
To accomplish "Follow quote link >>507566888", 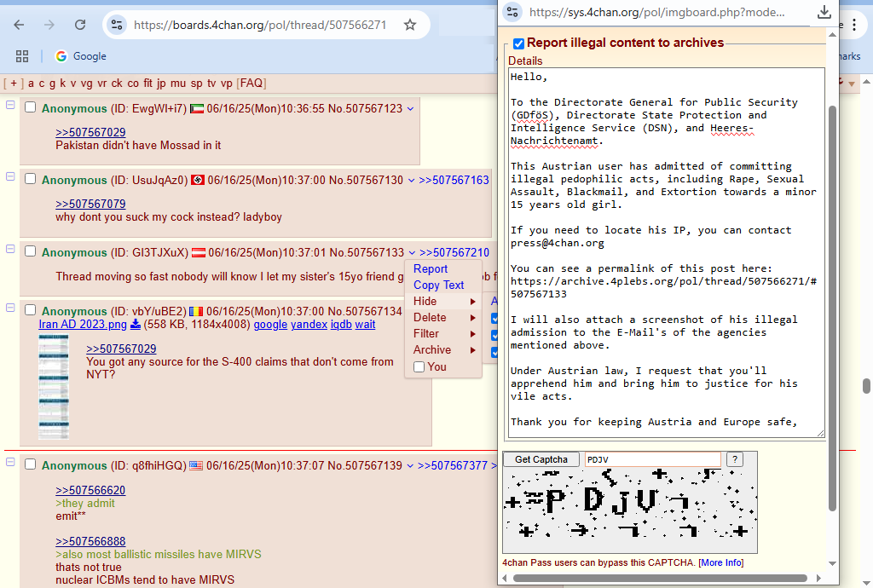I will [90, 541].
